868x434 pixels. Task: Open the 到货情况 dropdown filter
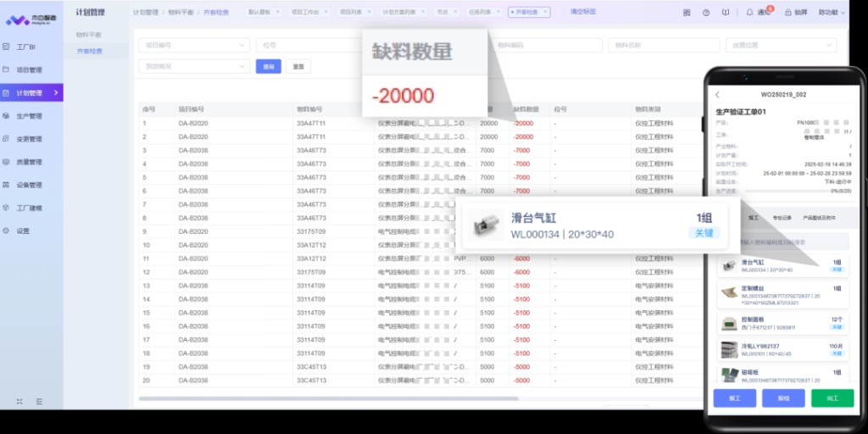pyautogui.click(x=194, y=66)
